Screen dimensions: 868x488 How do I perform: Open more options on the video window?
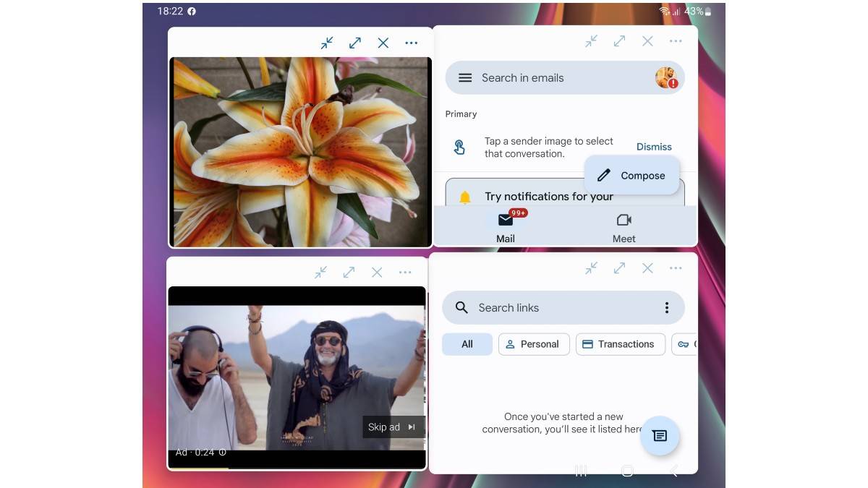point(405,273)
